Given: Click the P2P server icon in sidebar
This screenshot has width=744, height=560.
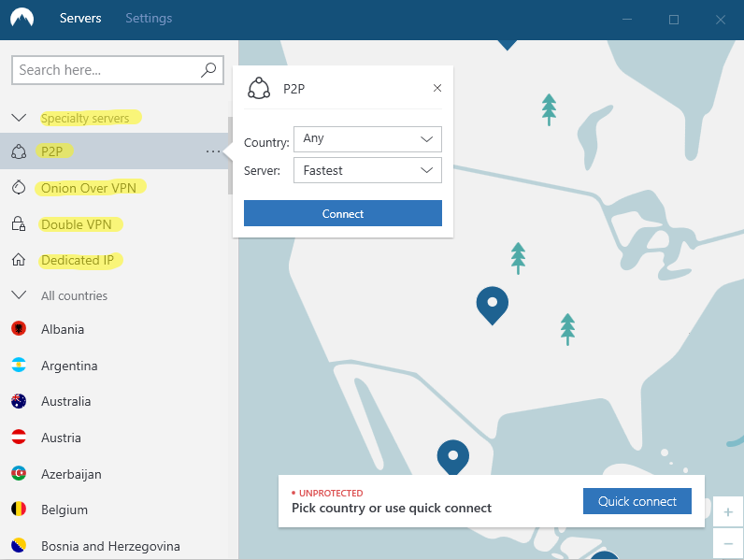Looking at the screenshot, I should (x=19, y=151).
